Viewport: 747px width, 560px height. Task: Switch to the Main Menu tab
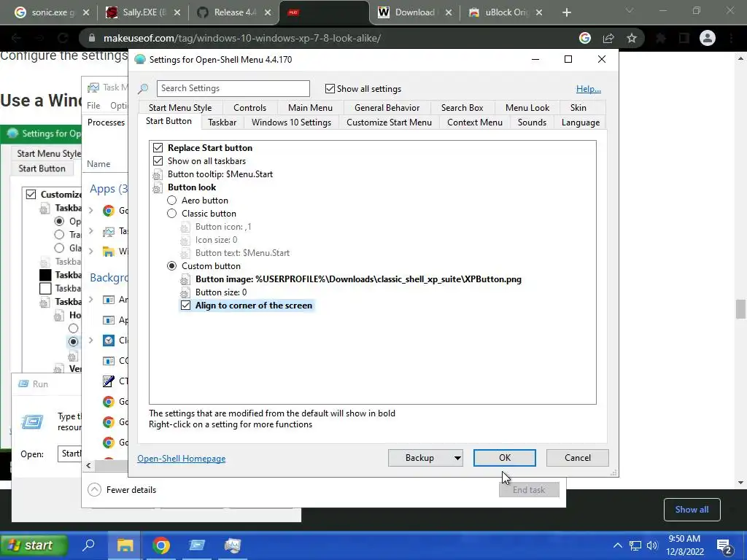[310, 108]
